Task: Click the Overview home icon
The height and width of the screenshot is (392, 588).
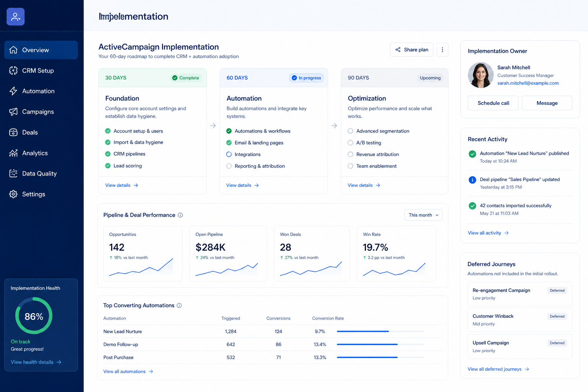Action: tap(13, 50)
